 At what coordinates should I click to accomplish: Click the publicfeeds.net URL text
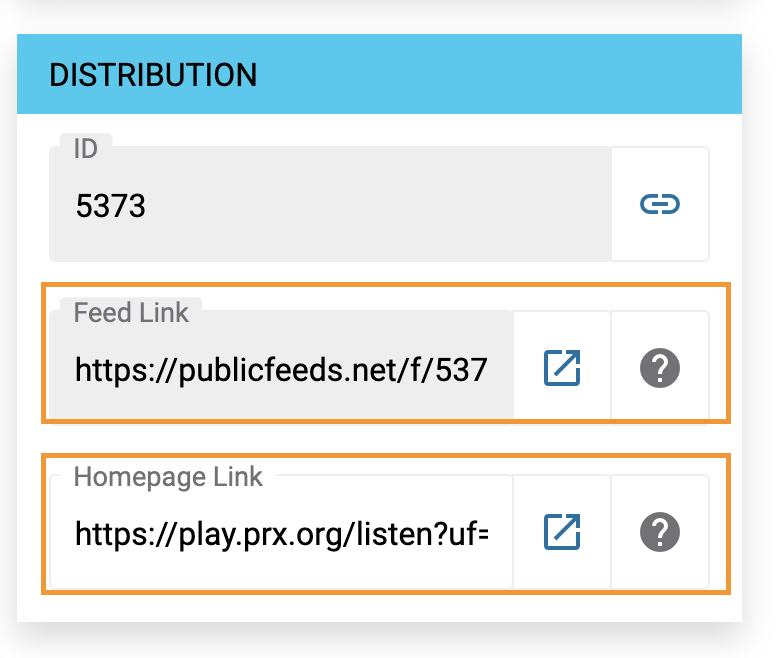281,371
